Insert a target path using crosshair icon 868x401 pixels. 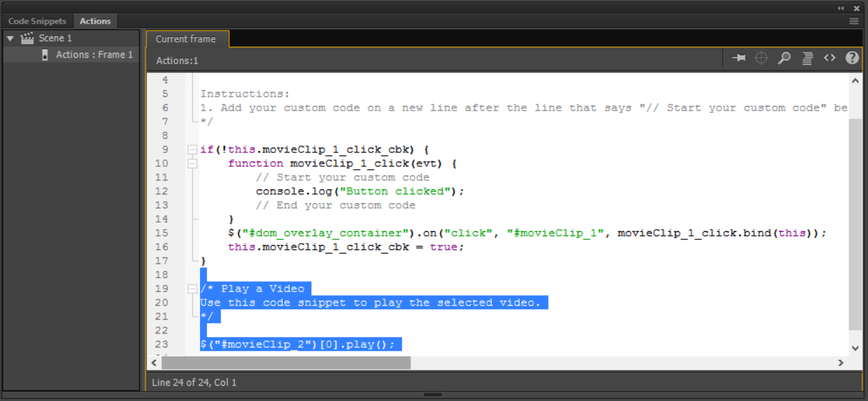coord(761,58)
